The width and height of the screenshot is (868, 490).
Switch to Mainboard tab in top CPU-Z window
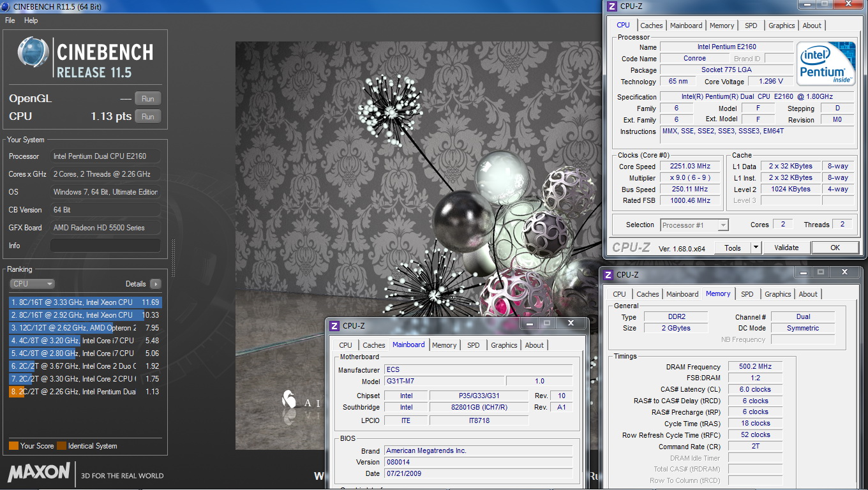686,26
